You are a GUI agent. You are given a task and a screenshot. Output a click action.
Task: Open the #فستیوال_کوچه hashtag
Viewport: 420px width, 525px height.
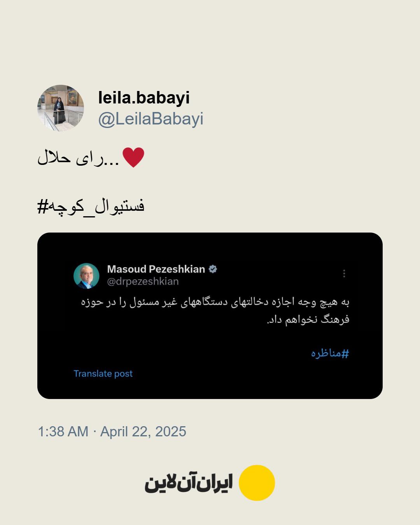[91, 206]
